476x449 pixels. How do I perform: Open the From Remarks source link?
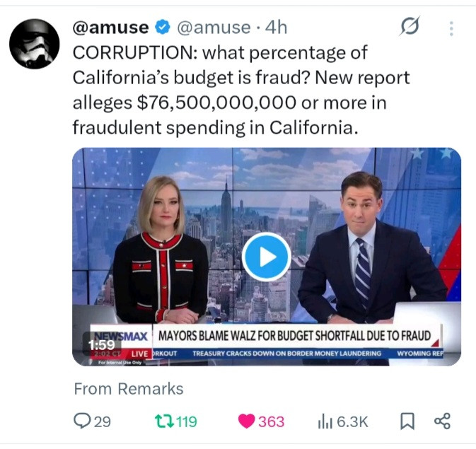129,389
